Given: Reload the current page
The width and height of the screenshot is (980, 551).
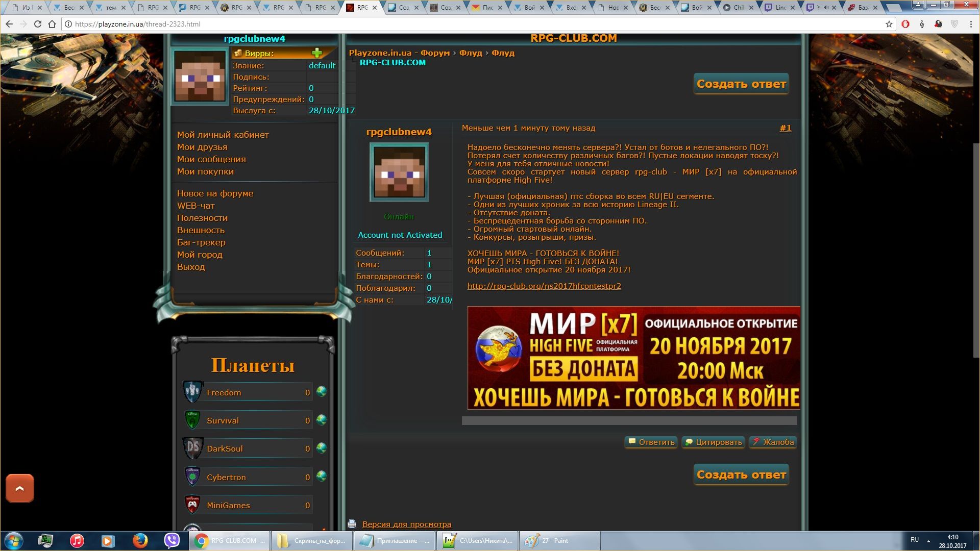Looking at the screenshot, I should (38, 24).
